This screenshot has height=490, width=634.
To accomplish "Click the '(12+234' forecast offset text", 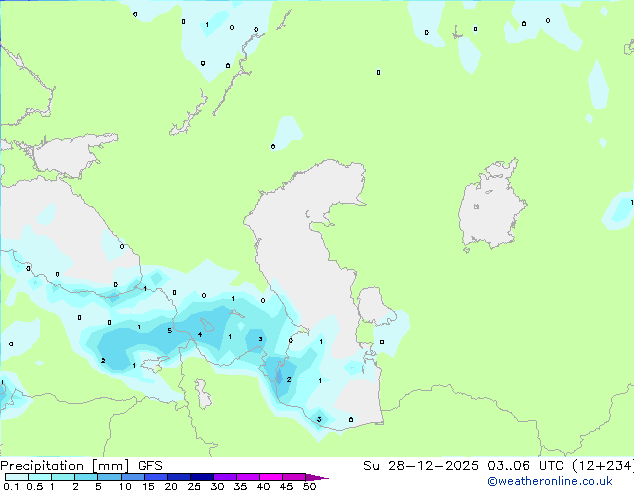I will point(603,466).
